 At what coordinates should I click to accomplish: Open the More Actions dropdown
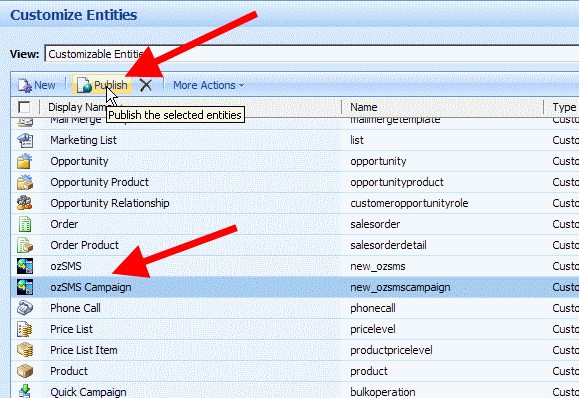209,85
